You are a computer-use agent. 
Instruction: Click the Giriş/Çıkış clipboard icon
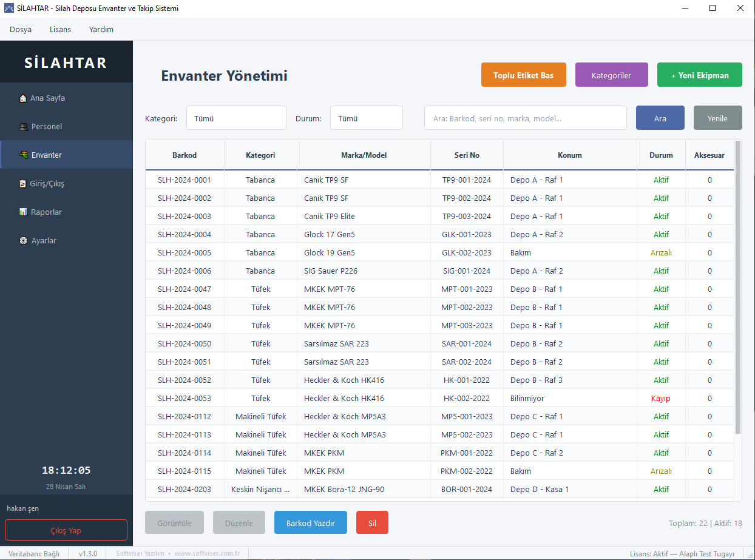pos(23,184)
